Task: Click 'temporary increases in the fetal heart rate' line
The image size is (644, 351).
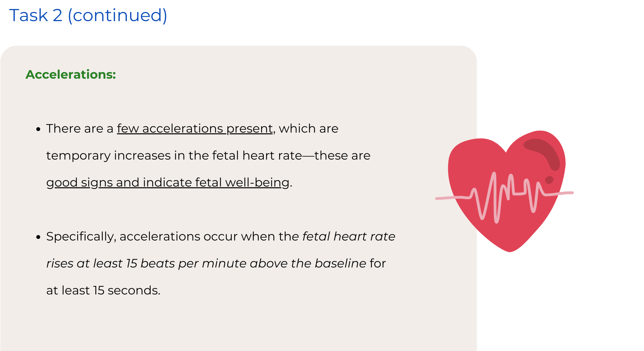Action: (174, 155)
